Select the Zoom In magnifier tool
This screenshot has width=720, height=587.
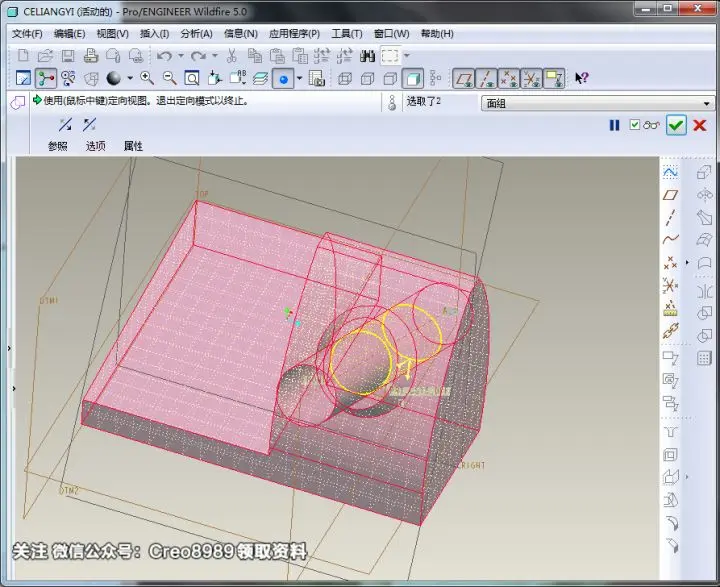[147, 79]
